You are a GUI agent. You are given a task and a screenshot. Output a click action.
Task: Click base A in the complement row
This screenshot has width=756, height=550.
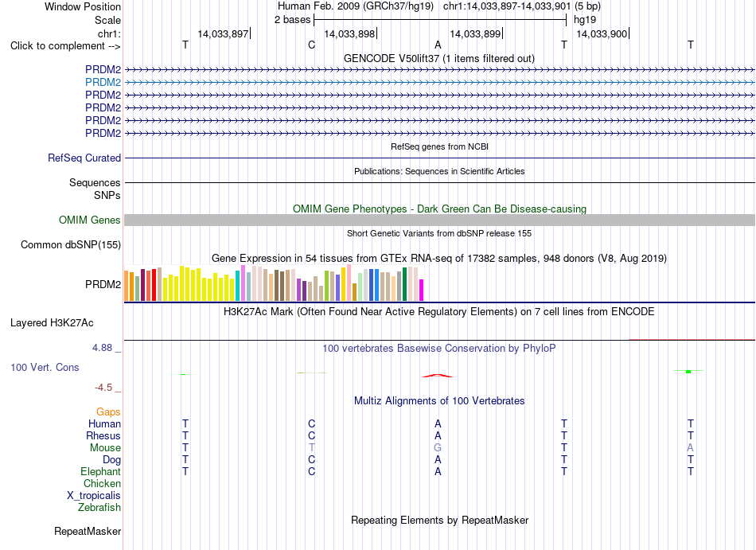[x=438, y=45]
